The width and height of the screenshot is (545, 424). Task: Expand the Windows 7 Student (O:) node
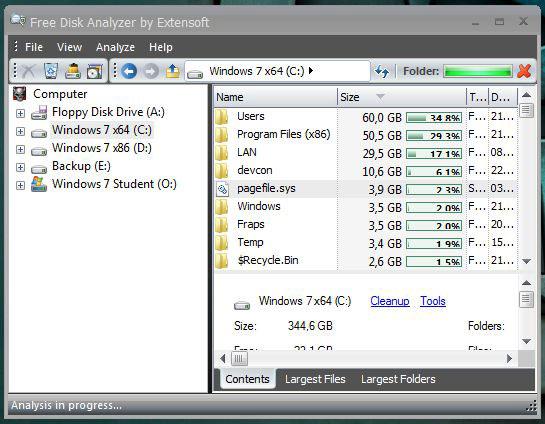pyautogui.click(x=21, y=185)
